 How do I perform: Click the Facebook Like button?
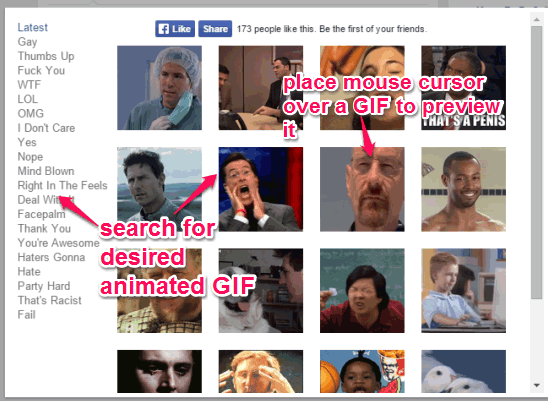(x=175, y=29)
